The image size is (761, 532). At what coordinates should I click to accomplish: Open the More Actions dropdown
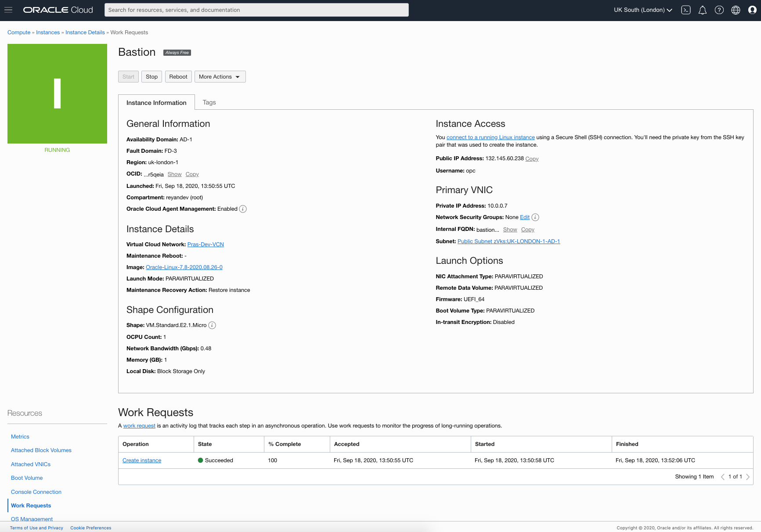pyautogui.click(x=220, y=77)
